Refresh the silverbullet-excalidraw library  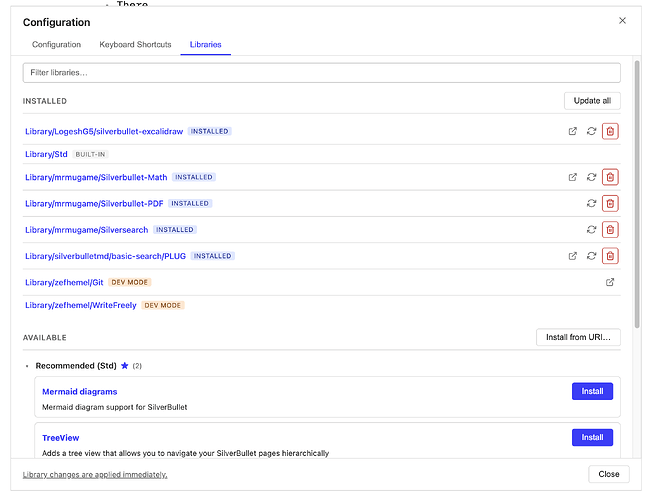[591, 131]
